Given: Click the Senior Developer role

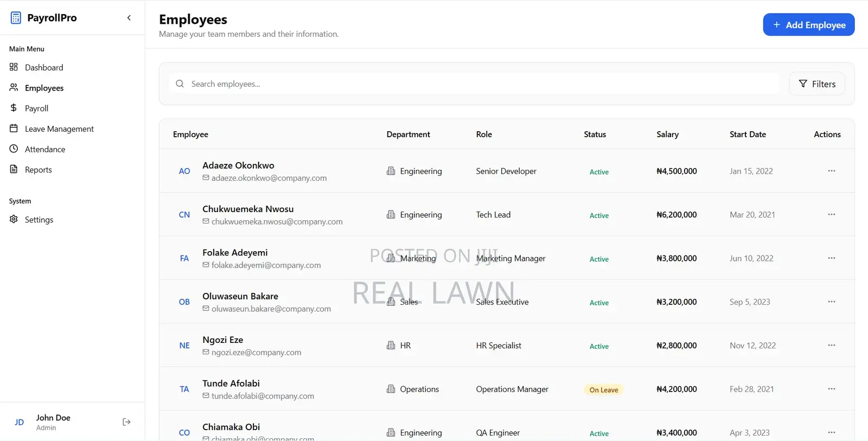Looking at the screenshot, I should click(506, 171).
